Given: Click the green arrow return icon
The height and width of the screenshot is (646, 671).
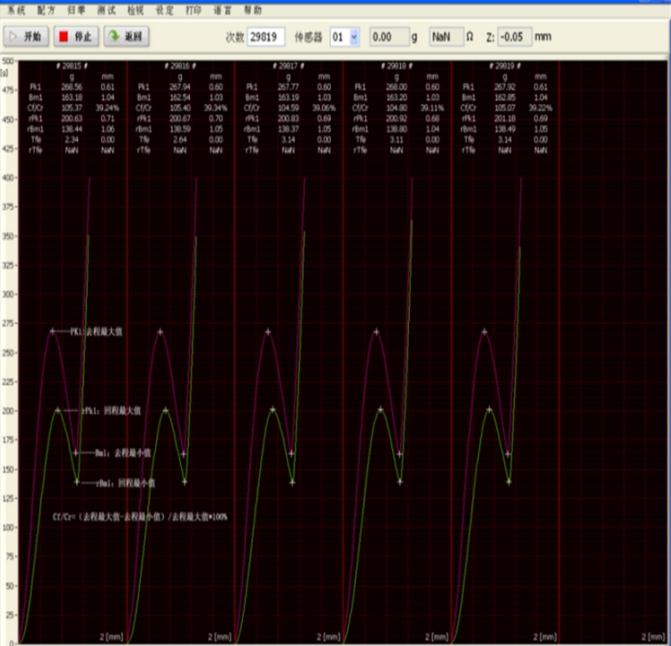Looking at the screenshot, I should (x=114, y=36).
